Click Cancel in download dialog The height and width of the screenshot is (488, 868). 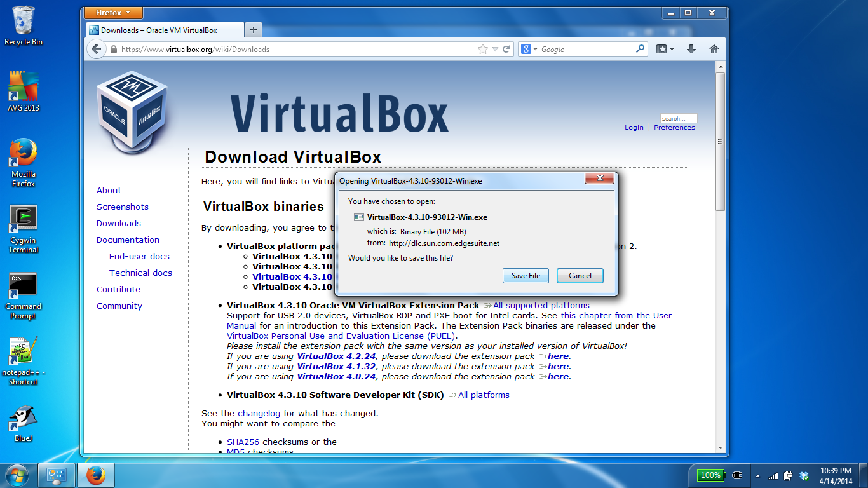[x=580, y=276]
